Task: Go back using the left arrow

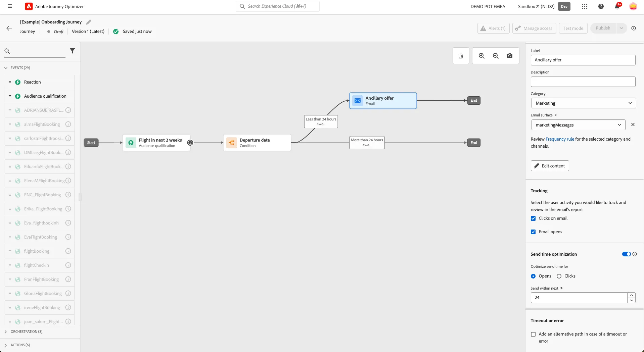Action: (9, 29)
